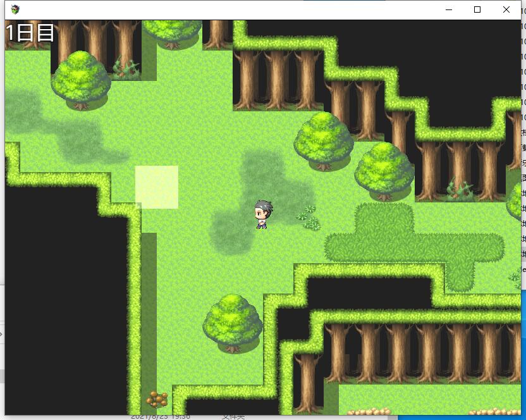This screenshot has height=420, width=526.
Task: Minimize the game window
Action: click(x=449, y=9)
